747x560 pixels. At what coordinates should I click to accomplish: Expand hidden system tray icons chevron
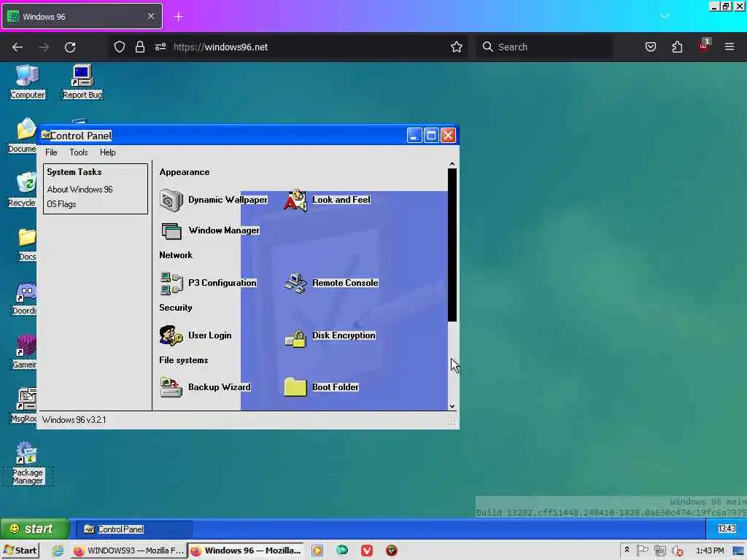coord(627,550)
